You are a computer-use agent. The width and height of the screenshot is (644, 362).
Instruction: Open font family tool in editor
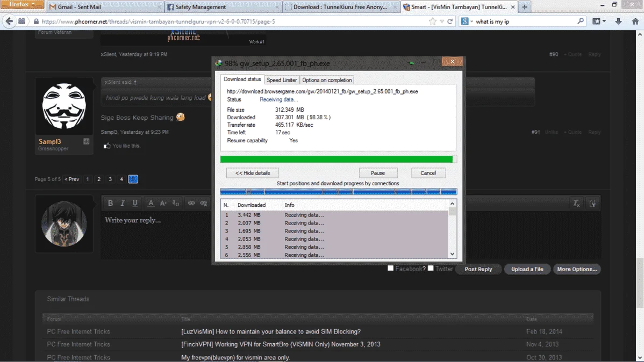(175, 203)
